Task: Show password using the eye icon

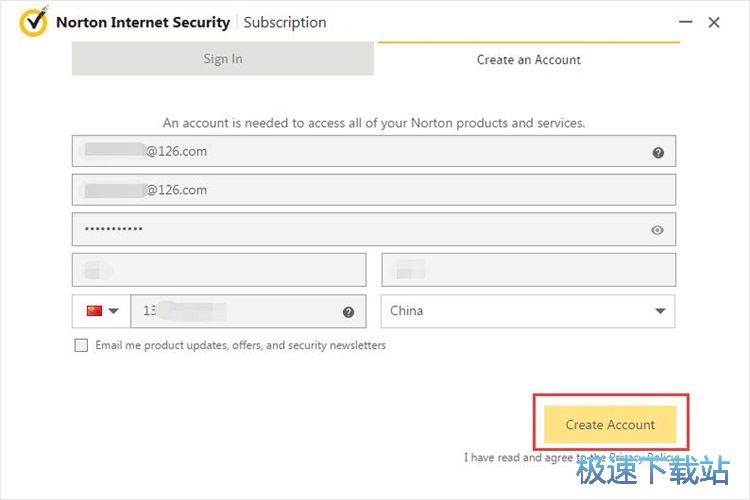Action: pyautogui.click(x=657, y=230)
